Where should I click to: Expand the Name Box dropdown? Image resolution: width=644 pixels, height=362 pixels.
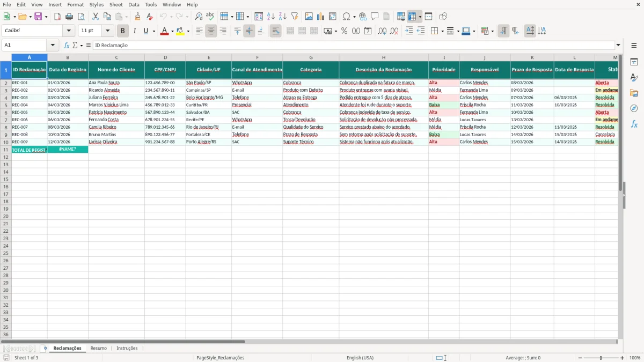click(x=53, y=46)
